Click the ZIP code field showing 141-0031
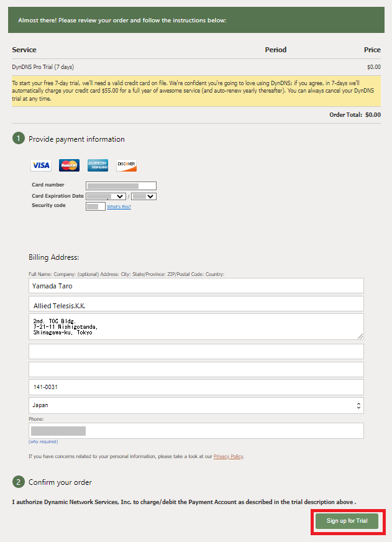The height and width of the screenshot is (542, 392). (196, 387)
